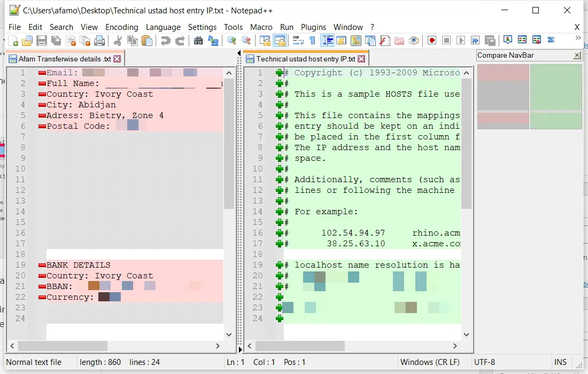Screen dimensions: 588x374
Task: Zoom out of the text
Action: click(x=245, y=40)
